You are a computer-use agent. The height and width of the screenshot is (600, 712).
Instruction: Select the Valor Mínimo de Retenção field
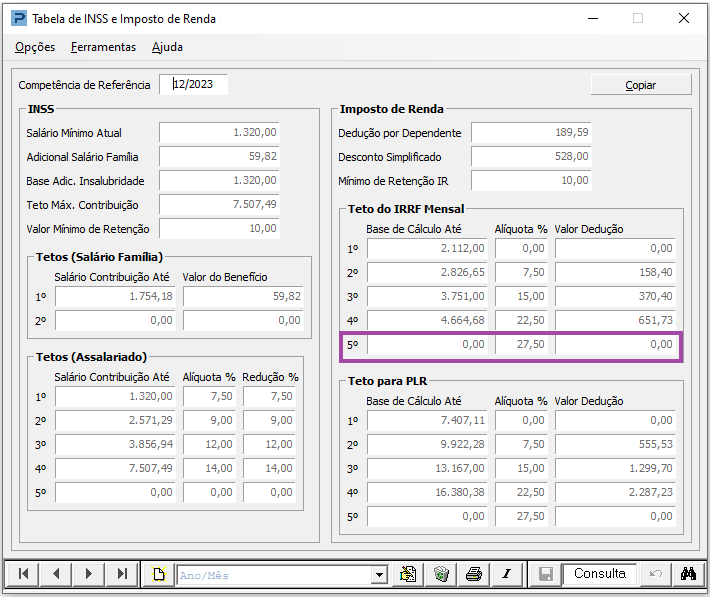tap(219, 228)
